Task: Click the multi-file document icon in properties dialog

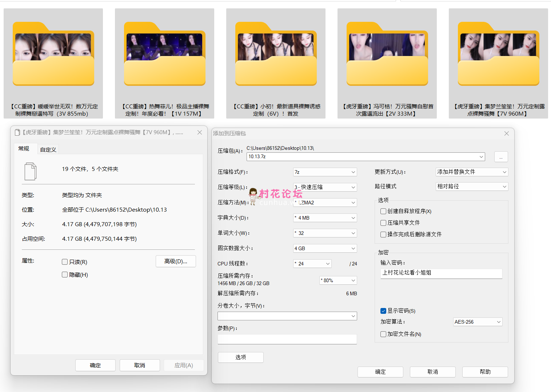Action: tap(31, 171)
